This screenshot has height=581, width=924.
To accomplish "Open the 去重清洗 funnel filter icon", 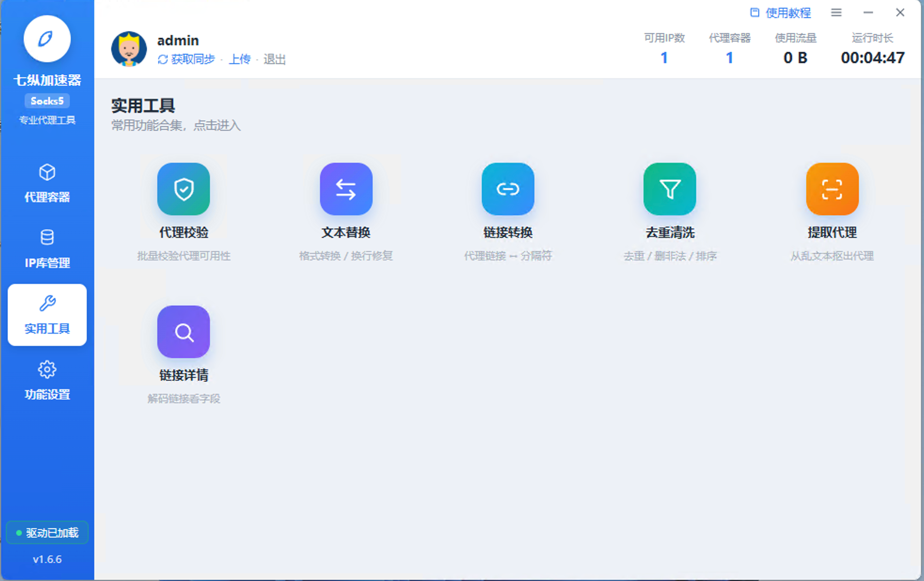I will [669, 189].
